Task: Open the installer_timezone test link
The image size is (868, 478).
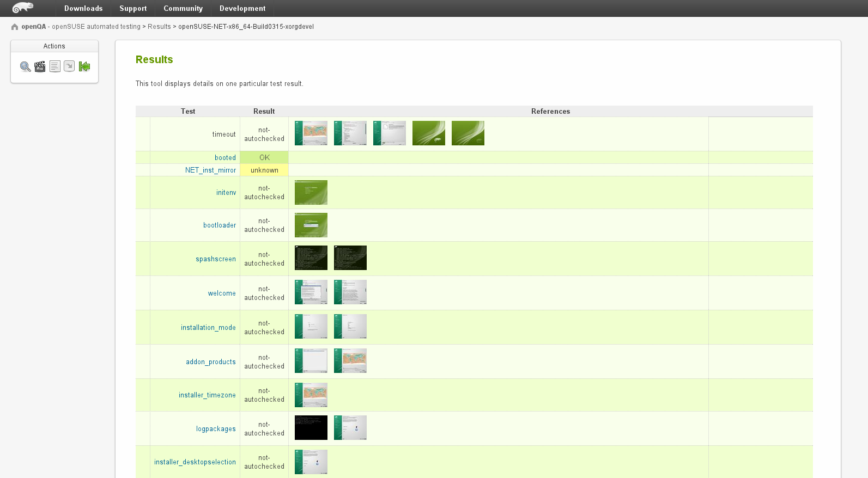Action: [x=207, y=395]
